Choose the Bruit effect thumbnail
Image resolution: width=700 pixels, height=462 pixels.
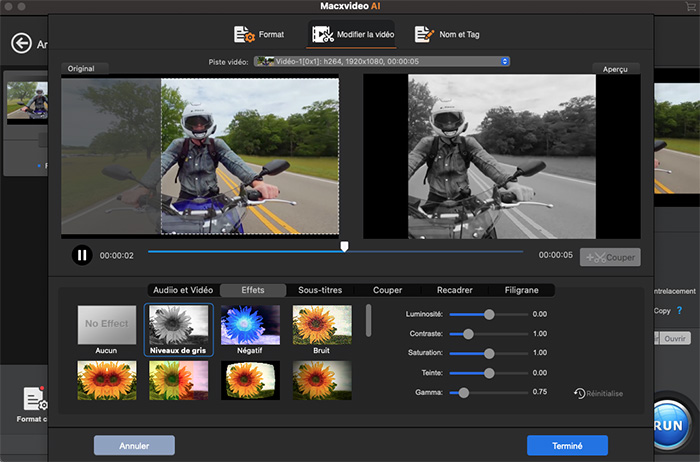322,325
